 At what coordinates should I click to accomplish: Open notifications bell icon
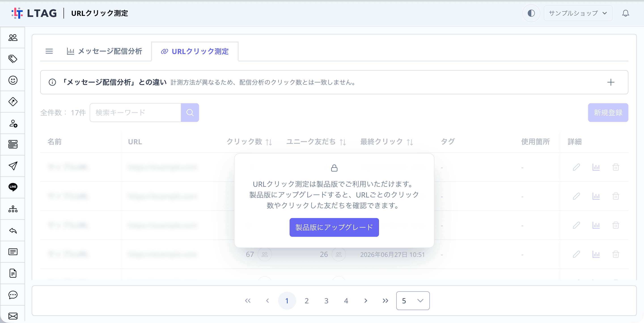[x=625, y=13]
